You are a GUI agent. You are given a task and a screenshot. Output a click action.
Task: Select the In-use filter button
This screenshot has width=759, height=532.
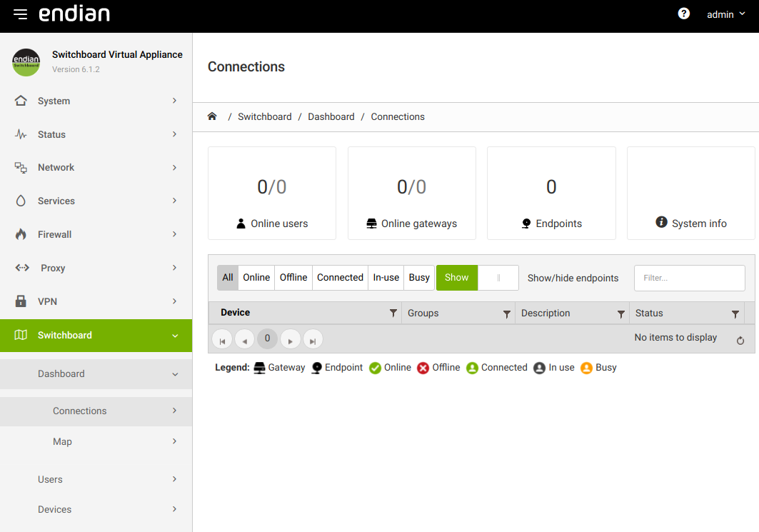pos(386,277)
